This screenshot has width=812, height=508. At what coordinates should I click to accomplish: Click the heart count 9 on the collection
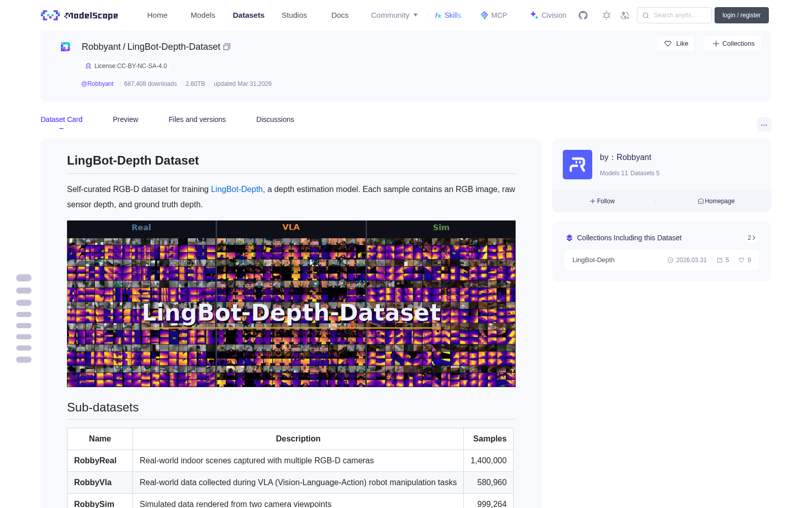click(745, 260)
